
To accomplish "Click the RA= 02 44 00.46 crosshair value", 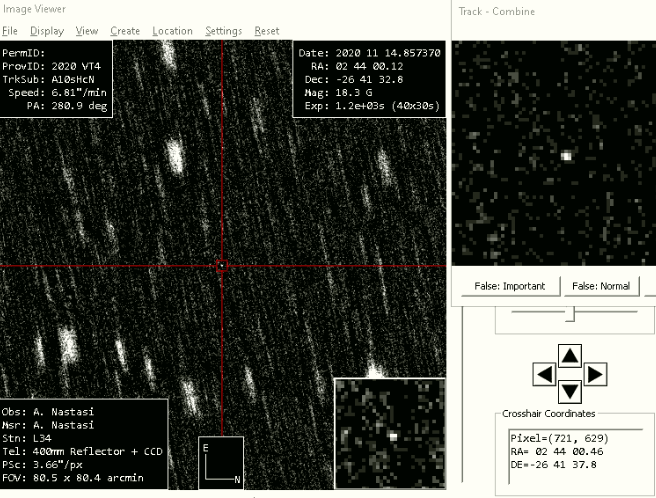I will click(557, 452).
